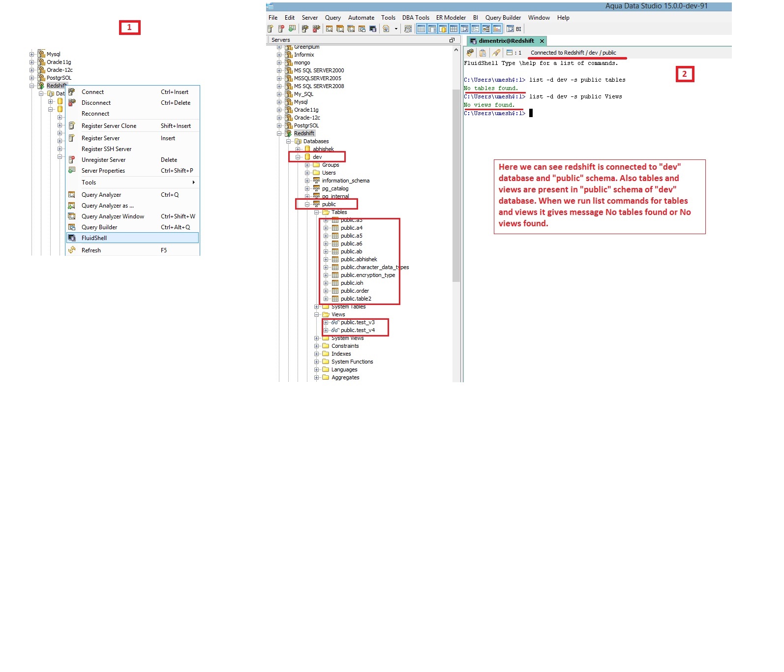Open the Tools submenu in context menu
Viewport: 784px width, 672px height.
coord(132,183)
